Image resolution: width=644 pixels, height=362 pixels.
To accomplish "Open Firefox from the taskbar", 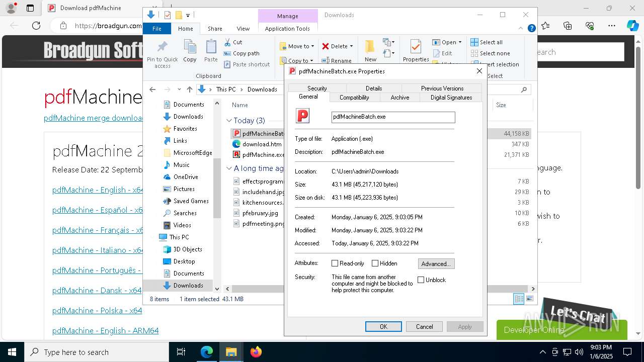I will pyautogui.click(x=256, y=352).
